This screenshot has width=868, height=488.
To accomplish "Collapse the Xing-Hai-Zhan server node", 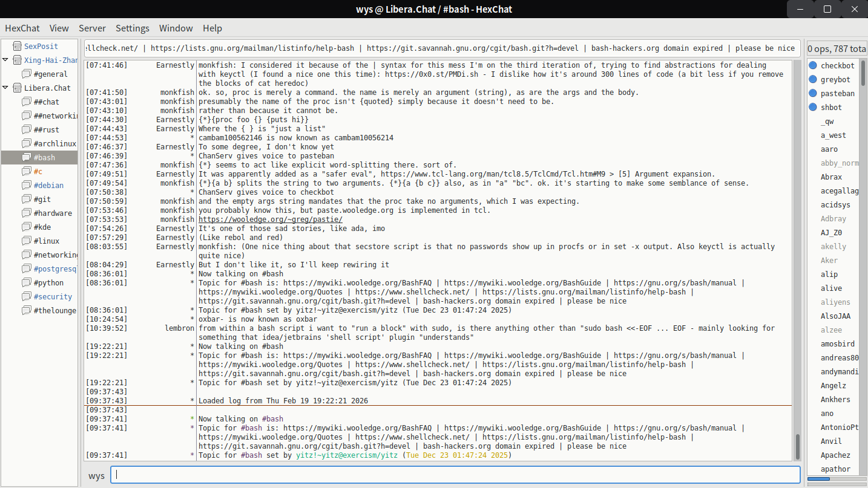I will tap(5, 60).
